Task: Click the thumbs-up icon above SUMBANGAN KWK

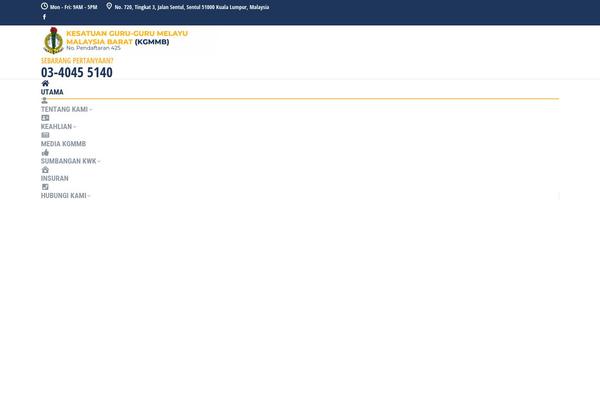Action: point(45,152)
